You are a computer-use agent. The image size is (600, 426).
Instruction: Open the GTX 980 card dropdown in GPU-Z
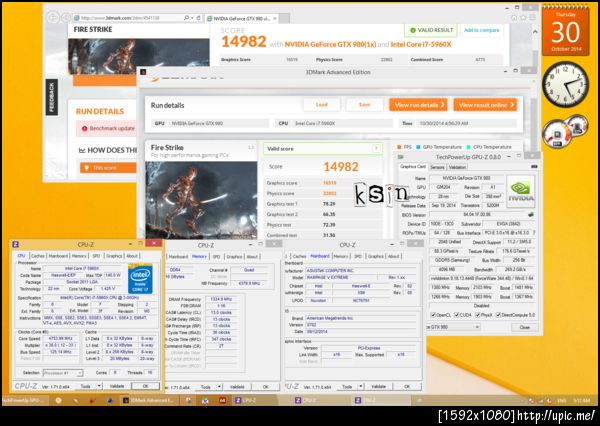click(x=453, y=327)
